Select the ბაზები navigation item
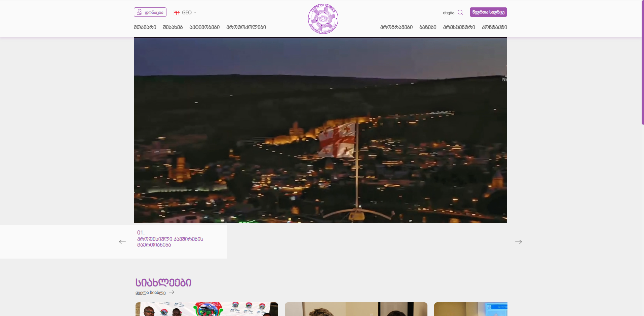644x316 pixels. [x=428, y=27]
